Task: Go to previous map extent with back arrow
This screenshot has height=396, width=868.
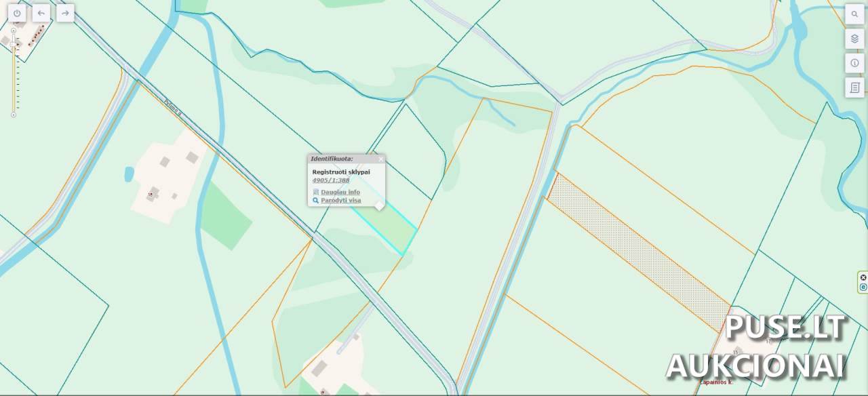Action: click(41, 13)
